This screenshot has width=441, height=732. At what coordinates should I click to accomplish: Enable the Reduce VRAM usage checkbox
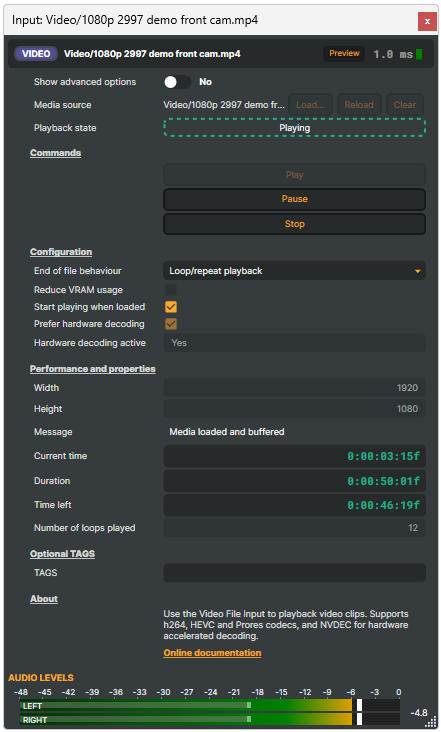click(x=171, y=290)
